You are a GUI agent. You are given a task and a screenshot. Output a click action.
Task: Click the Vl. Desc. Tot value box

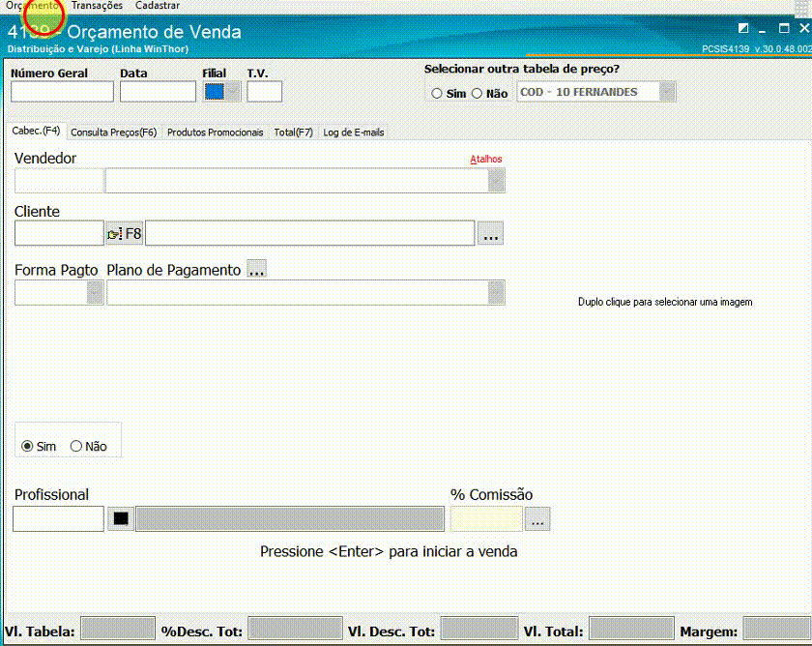pos(479,629)
